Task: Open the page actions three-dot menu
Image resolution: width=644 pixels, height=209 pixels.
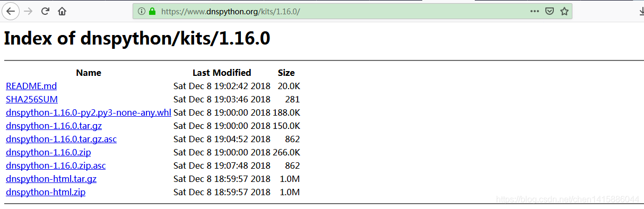Action: point(535,11)
